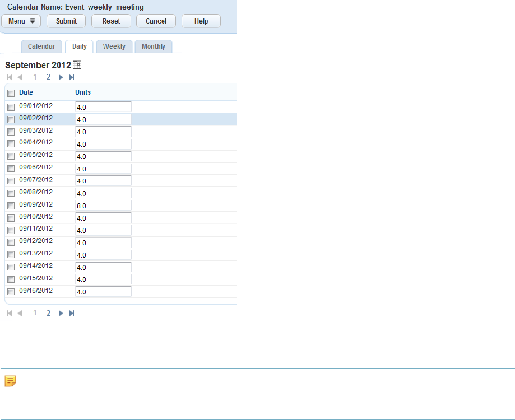Open the Menu dropdown button
This screenshot has width=515, height=420.
point(21,21)
